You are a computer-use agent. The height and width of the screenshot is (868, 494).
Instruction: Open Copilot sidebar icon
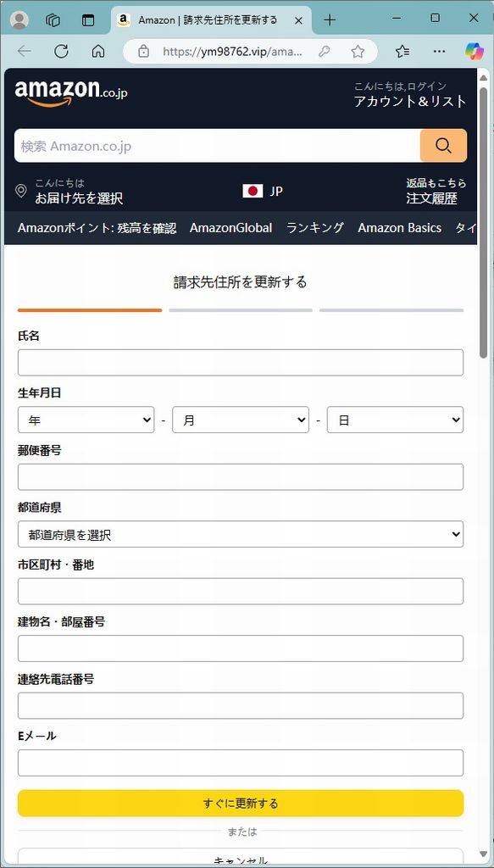click(x=474, y=52)
